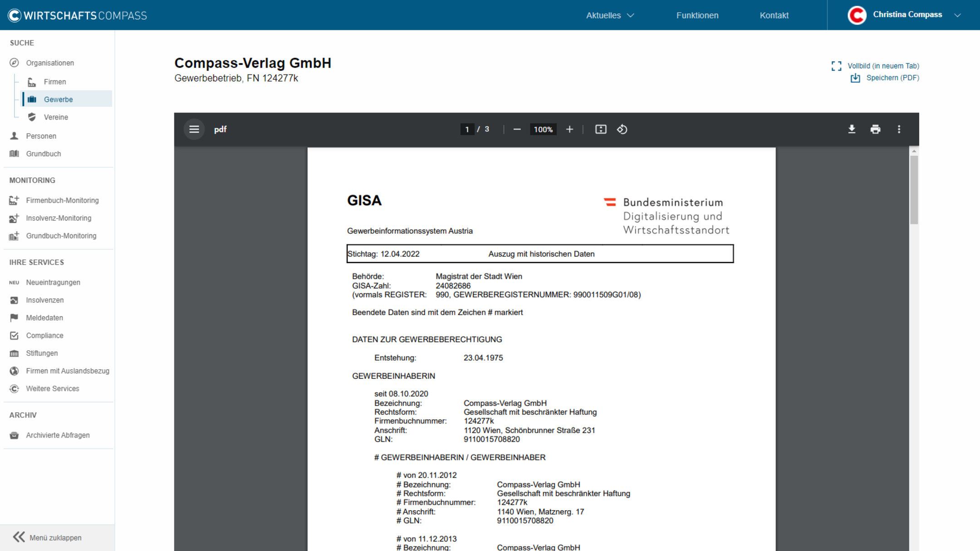Open the PDF viewer's more options menu
The height and width of the screenshot is (551, 980).
click(899, 129)
